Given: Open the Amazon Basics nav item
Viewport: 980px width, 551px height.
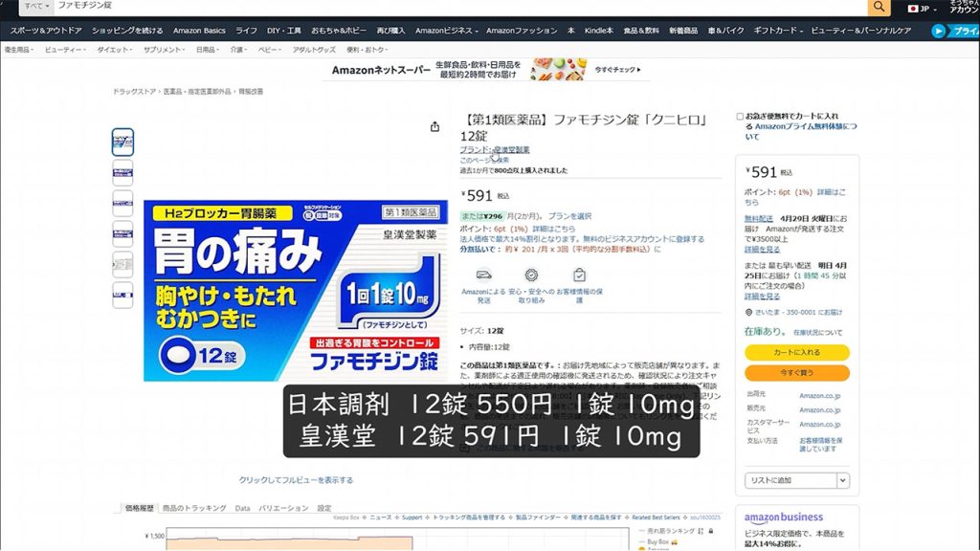Looking at the screenshot, I should coord(200,31).
